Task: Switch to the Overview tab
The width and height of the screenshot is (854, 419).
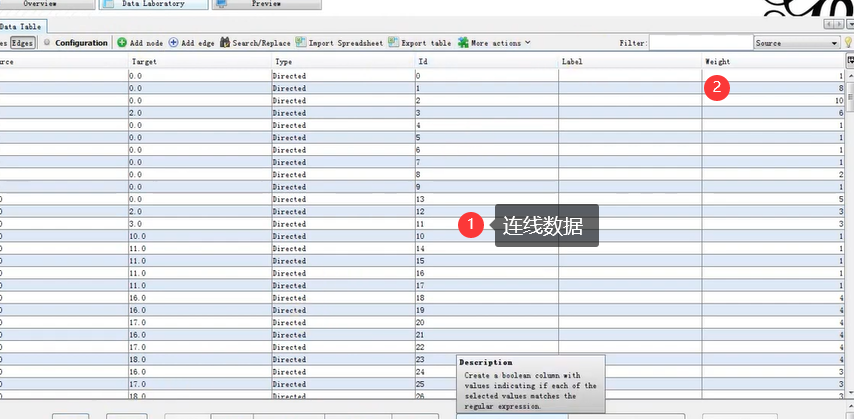Action: [40, 4]
